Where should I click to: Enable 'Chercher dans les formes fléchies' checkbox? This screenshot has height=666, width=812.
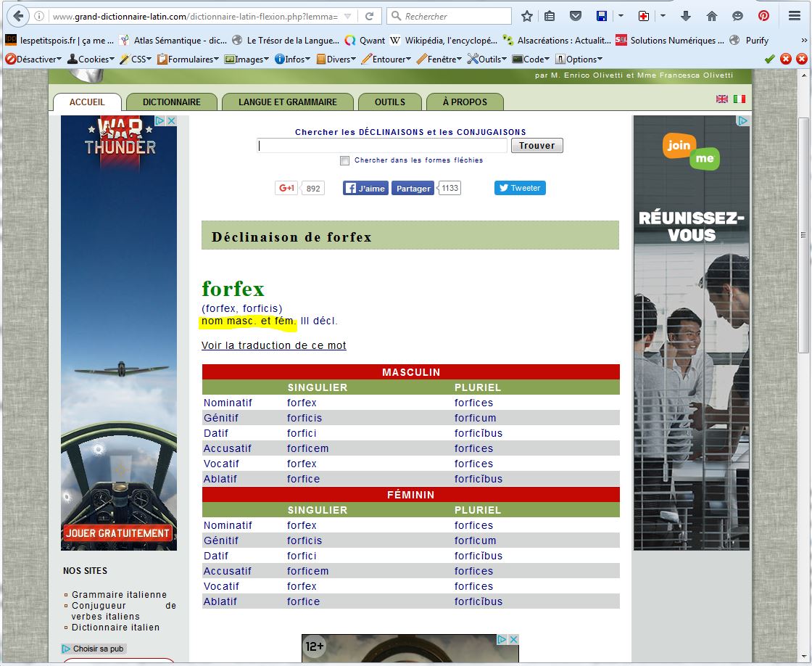(x=345, y=161)
